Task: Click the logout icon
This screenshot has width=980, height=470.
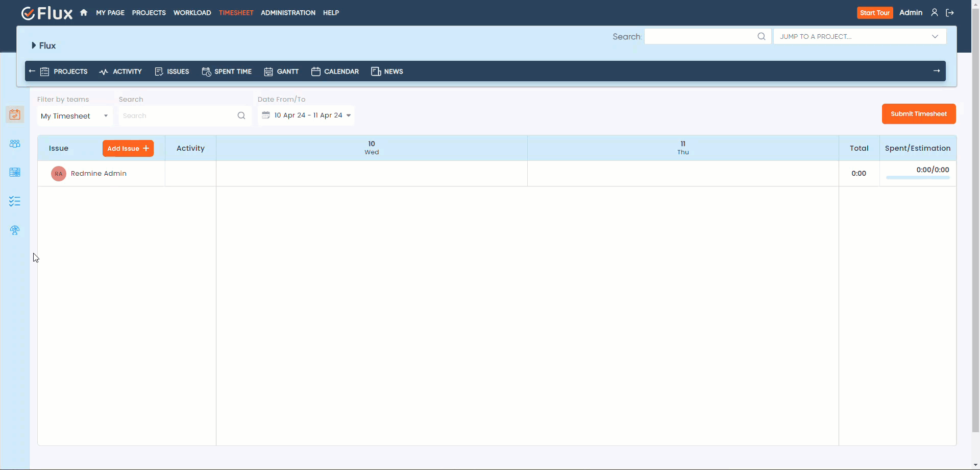Action: tap(950, 13)
